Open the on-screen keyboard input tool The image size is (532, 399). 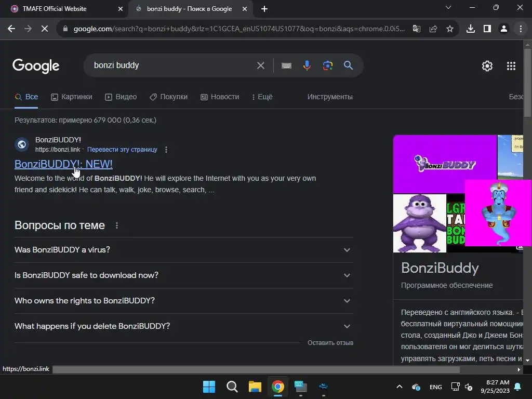pyautogui.click(x=286, y=65)
